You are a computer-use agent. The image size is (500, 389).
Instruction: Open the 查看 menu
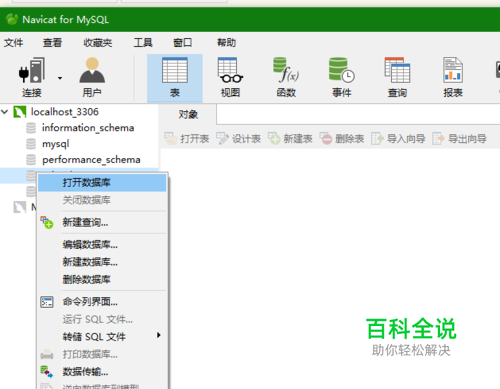[x=52, y=43]
